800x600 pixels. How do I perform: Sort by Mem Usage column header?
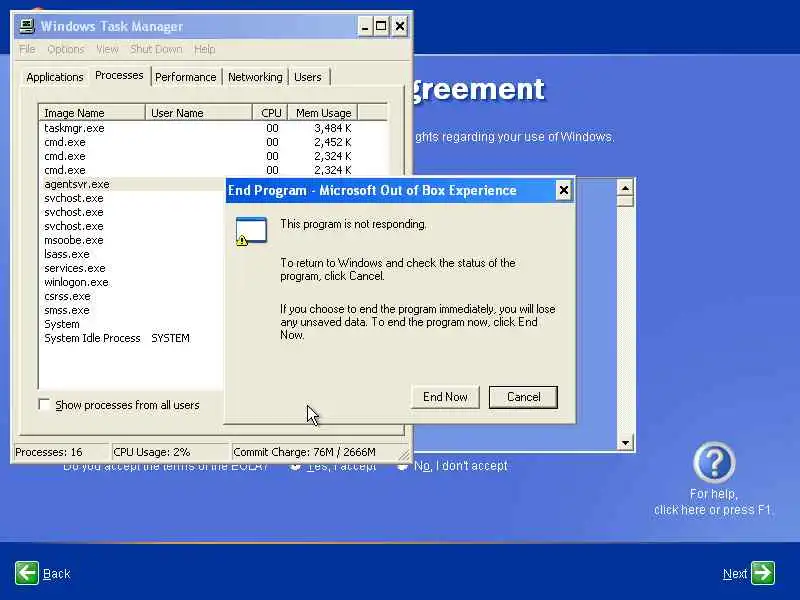323,113
